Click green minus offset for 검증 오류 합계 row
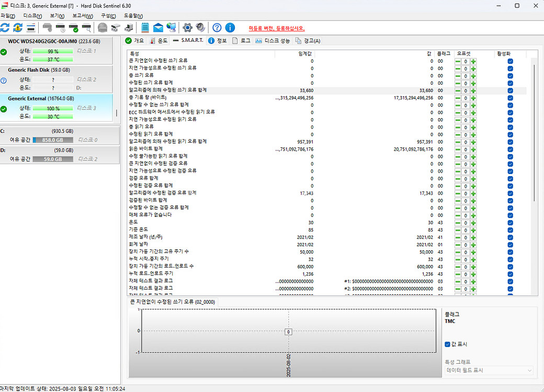Viewport: 544px width, 392px height. tap(458, 179)
